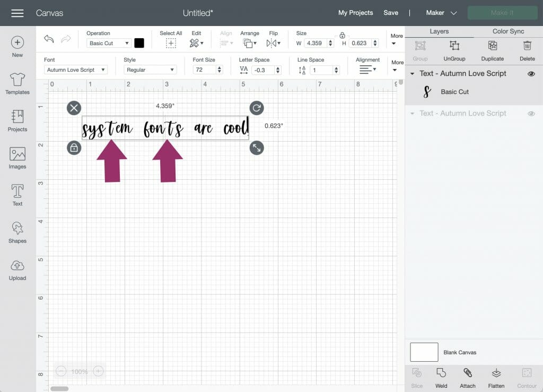Open My Projects

point(355,13)
